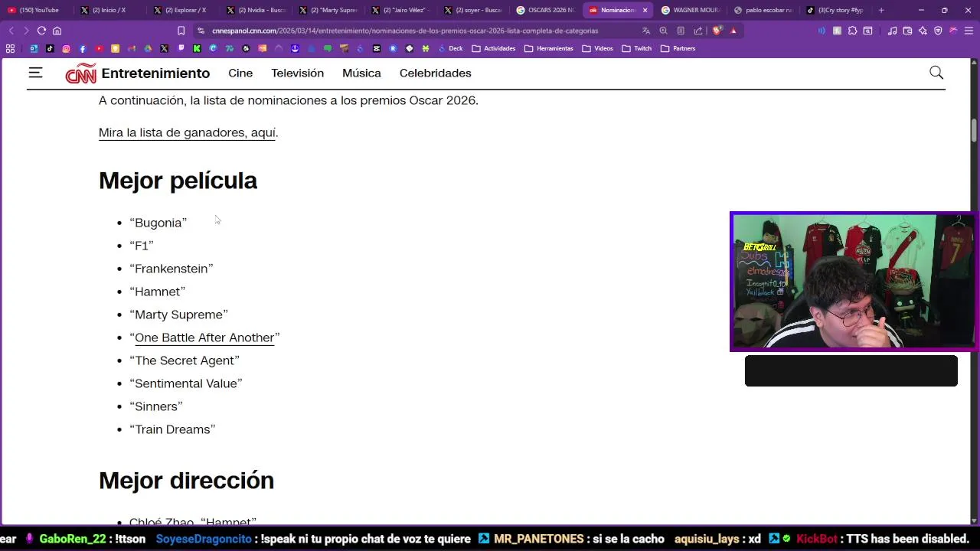
Task: Expand the Herramientas bookmarks folder
Action: click(x=549, y=48)
